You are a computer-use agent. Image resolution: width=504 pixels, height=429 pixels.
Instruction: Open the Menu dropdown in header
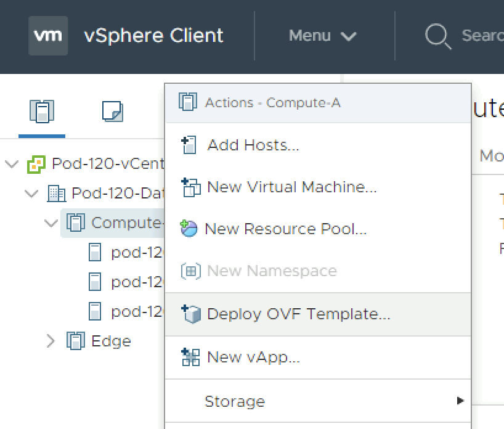322,36
